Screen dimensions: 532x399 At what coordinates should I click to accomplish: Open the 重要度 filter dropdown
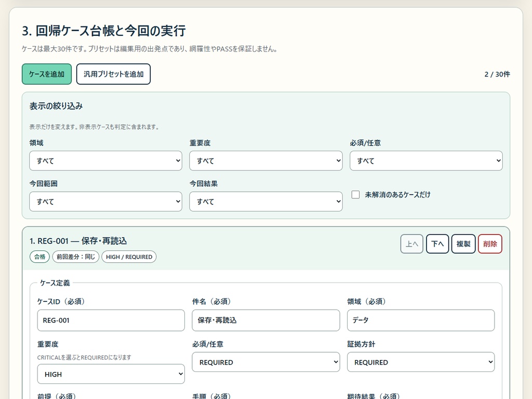[x=265, y=161]
